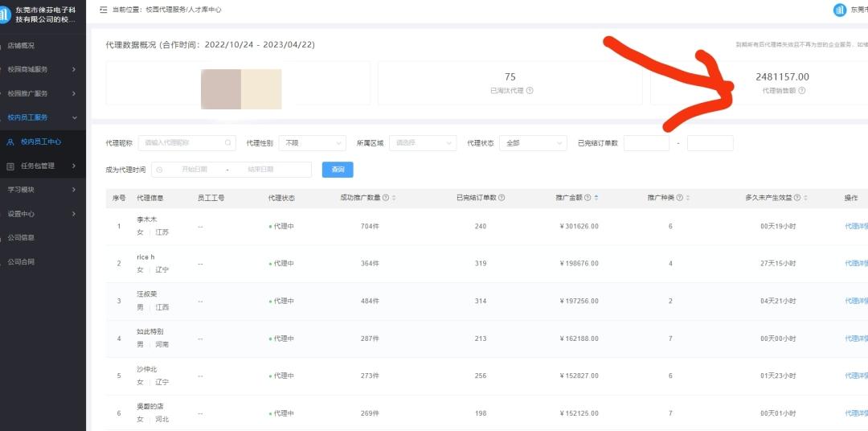Click help icon next to 代理销售额
The image size is (868, 431).
point(801,90)
